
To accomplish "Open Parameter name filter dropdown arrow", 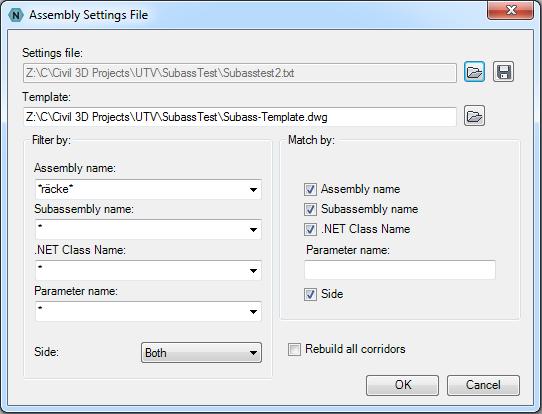I will click(253, 312).
